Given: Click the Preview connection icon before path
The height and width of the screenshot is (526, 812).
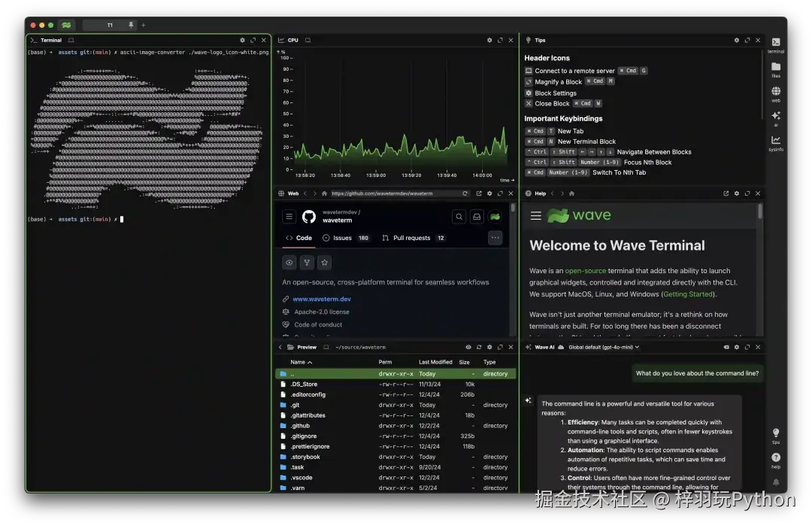Looking at the screenshot, I should (x=326, y=347).
